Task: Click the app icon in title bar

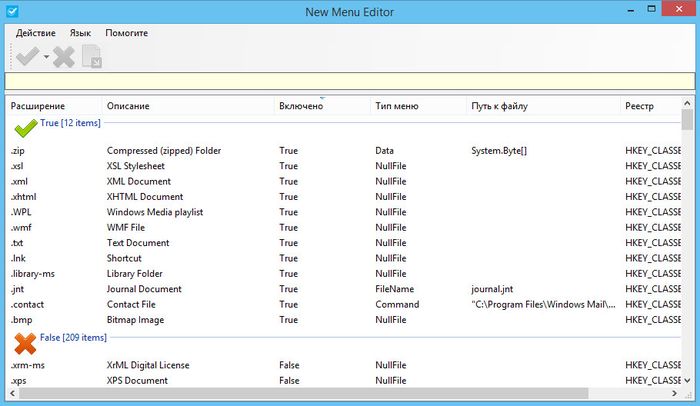Action: (x=13, y=11)
